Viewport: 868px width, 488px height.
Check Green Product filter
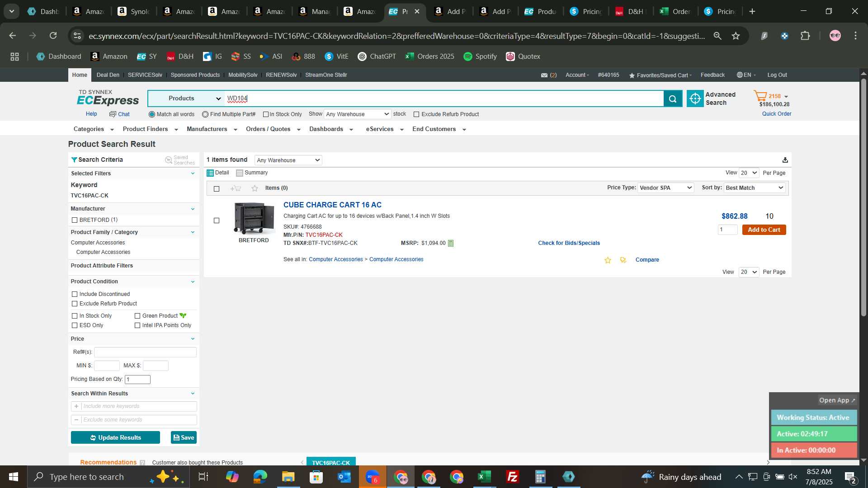(137, 316)
